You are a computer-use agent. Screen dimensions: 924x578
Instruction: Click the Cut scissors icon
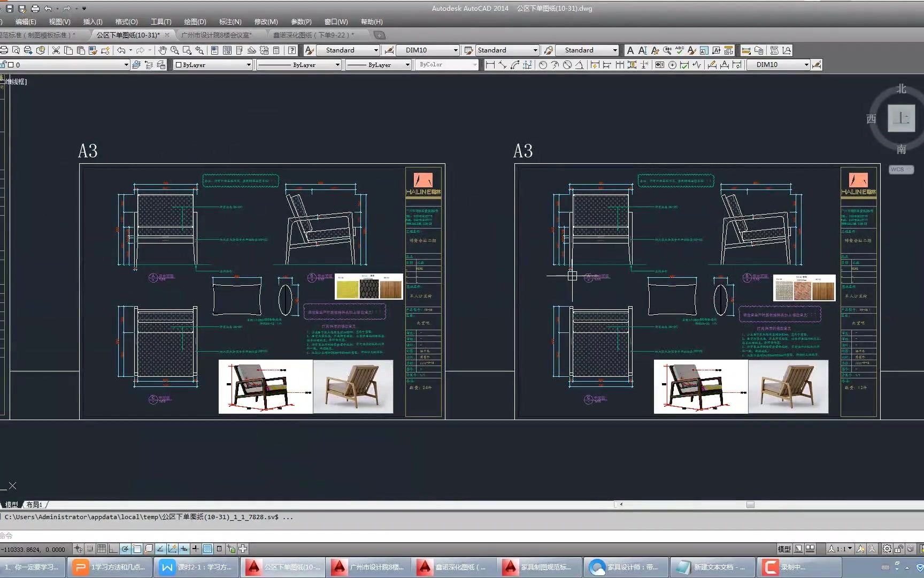point(56,50)
